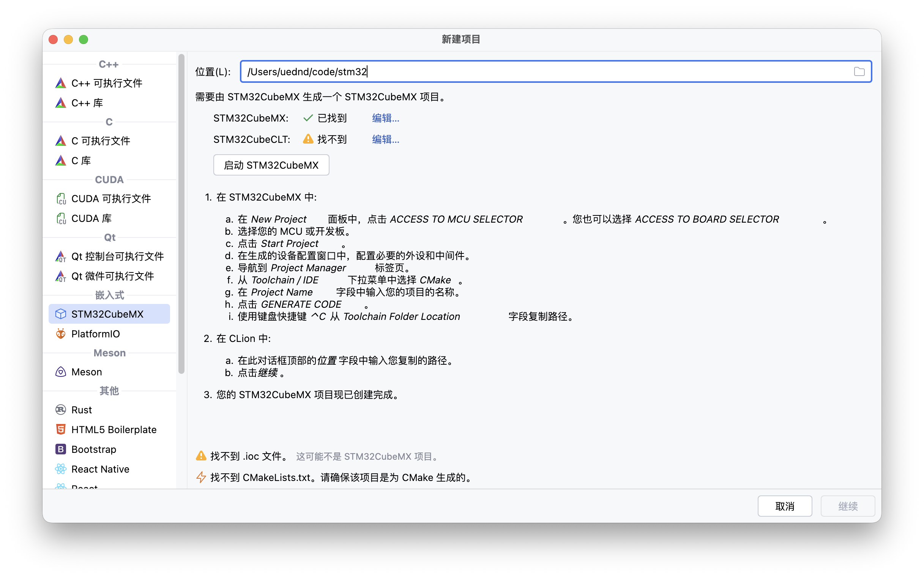Image resolution: width=924 pixels, height=579 pixels.
Task: Choose HTML5 Boilerplate project type
Action: [109, 429]
